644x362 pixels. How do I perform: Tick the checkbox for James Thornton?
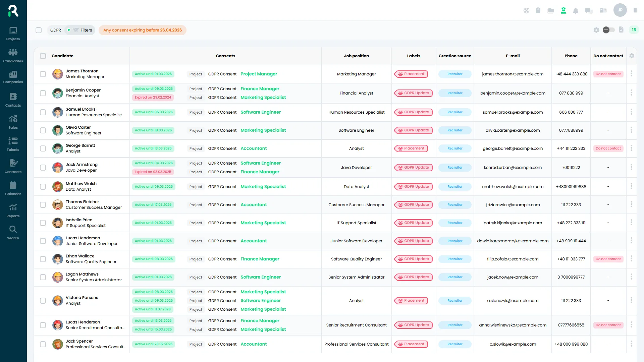coord(43,74)
